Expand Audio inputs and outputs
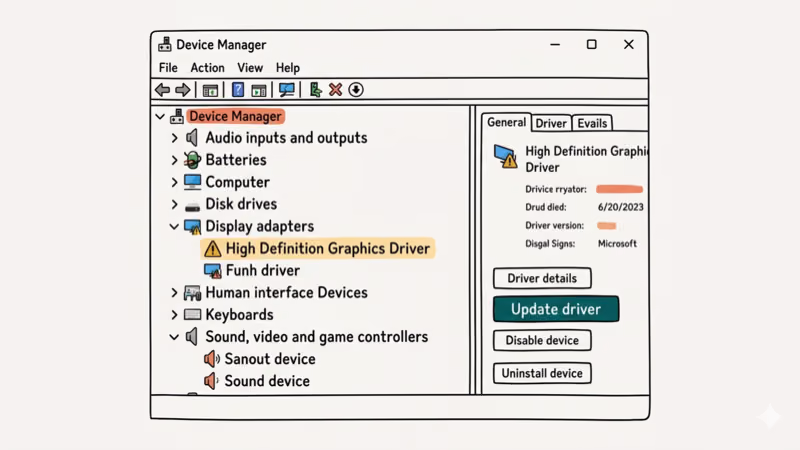This screenshot has width=800, height=450. (174, 138)
